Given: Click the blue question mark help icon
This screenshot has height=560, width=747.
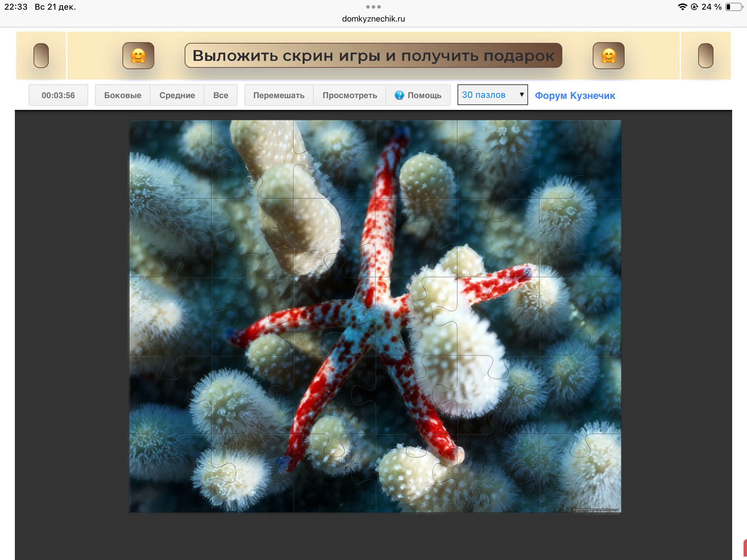Looking at the screenshot, I should pyautogui.click(x=399, y=95).
